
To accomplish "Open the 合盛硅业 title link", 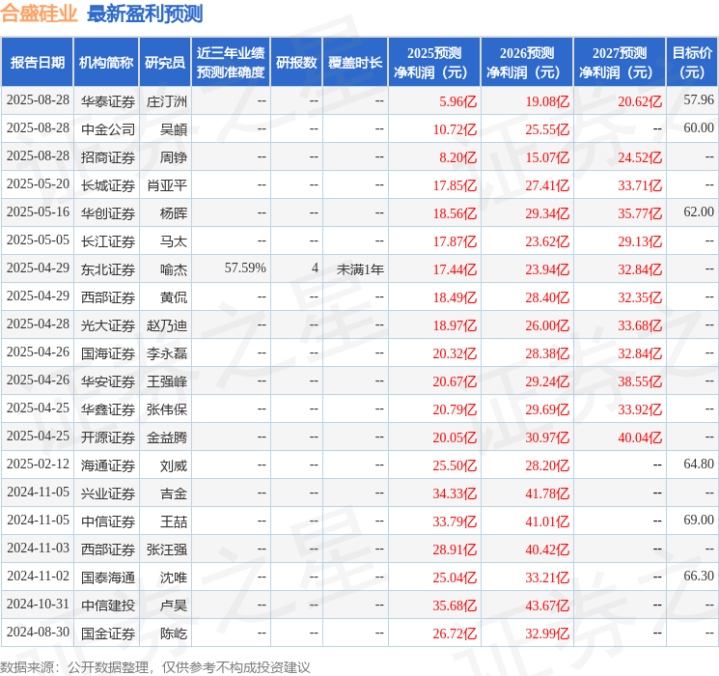I will coord(39,13).
